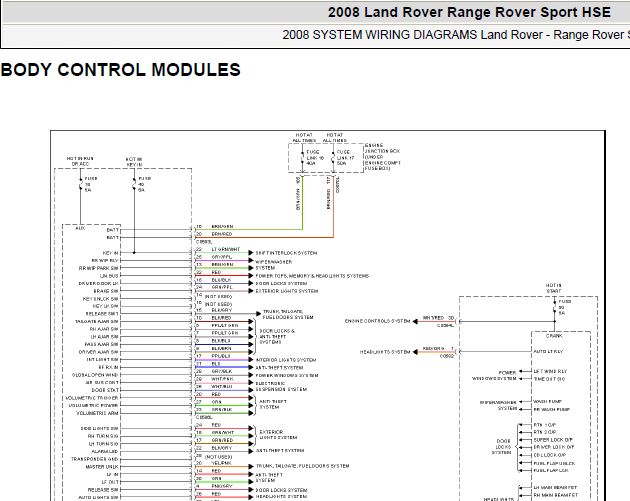Click the '2008 SYSTEM WIRING DIAGRAMS' subtitle line

tap(456, 35)
